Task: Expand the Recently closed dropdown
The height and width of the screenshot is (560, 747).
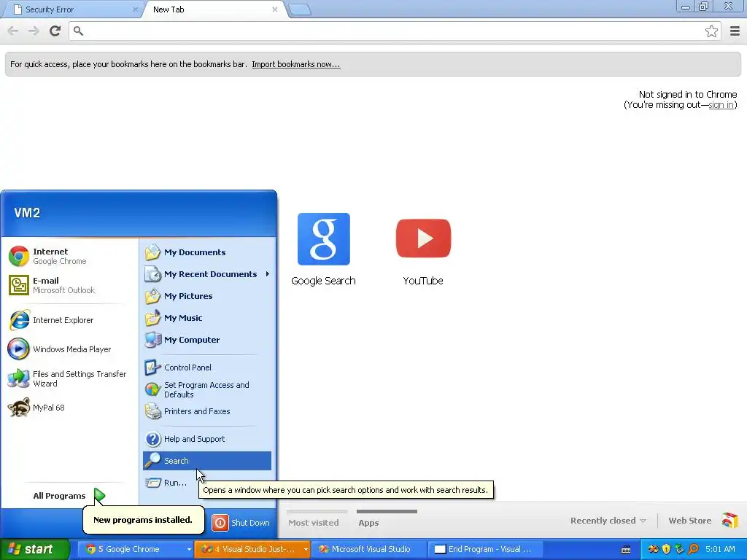Action: pyautogui.click(x=608, y=521)
